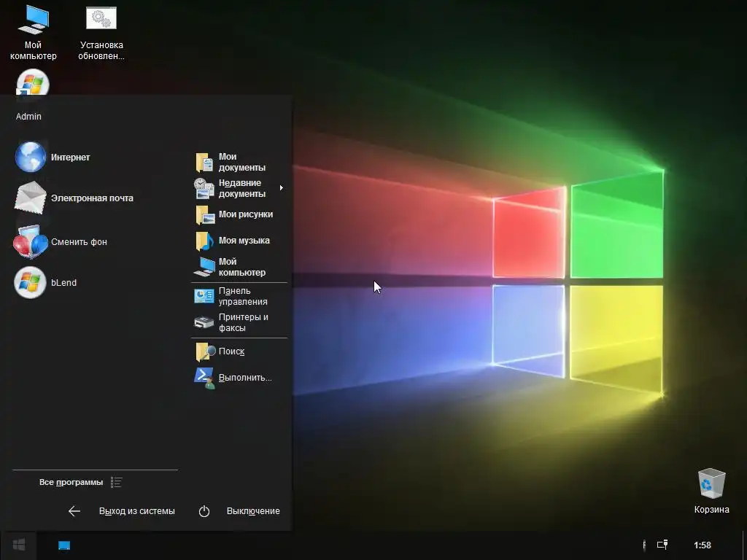Open Недавние документы clock icon
747x560 pixels.
204,188
